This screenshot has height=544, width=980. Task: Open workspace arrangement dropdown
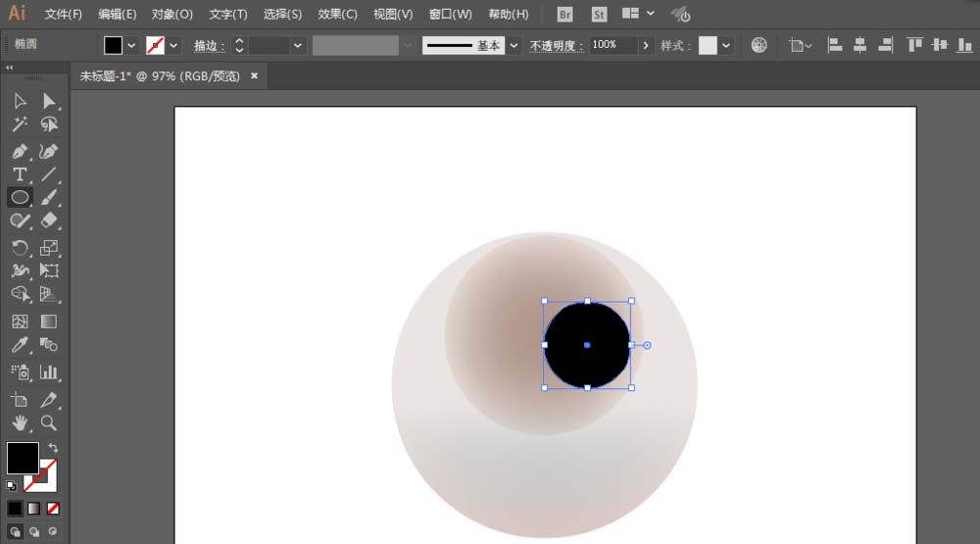point(651,14)
